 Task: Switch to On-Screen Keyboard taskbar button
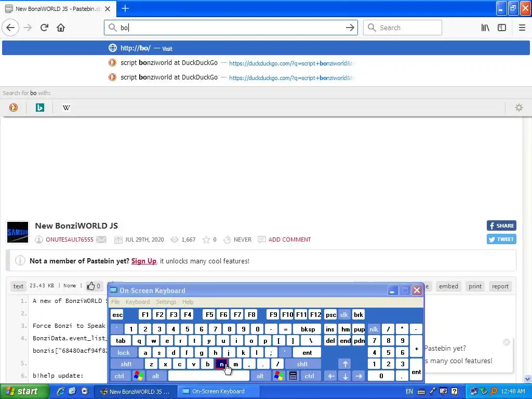(219, 392)
